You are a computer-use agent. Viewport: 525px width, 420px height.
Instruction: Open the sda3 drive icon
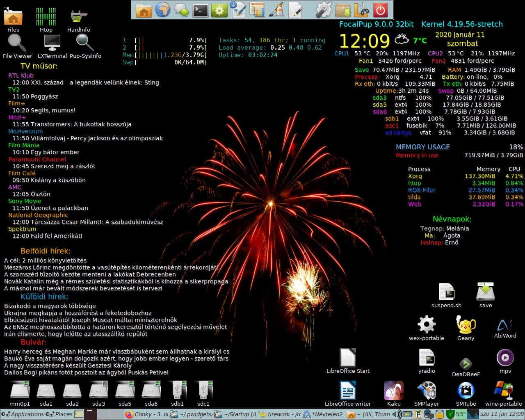pos(98,394)
